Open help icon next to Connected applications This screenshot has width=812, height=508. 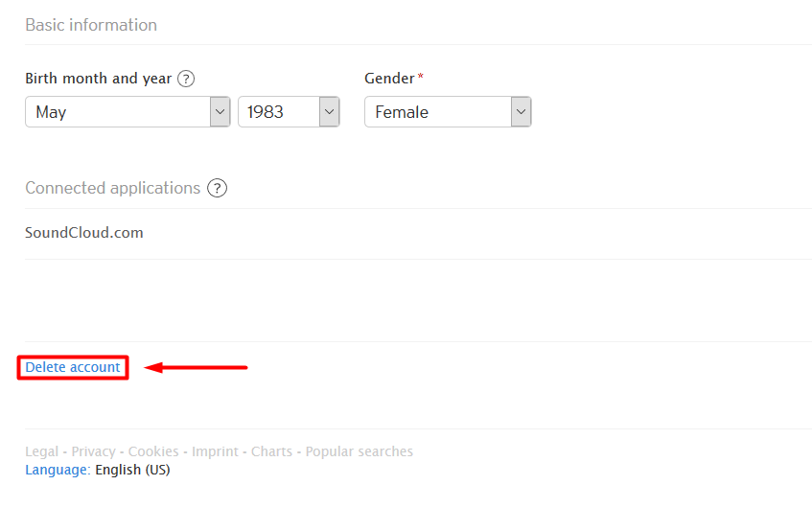tap(217, 188)
